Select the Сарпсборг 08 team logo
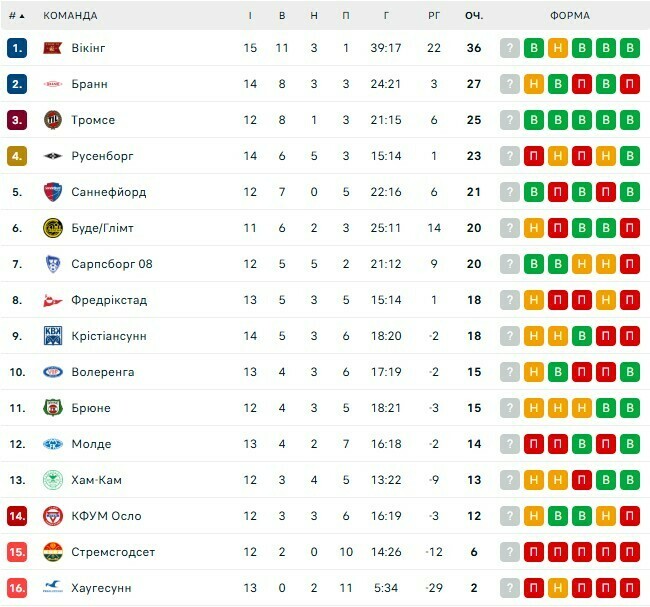The image size is (650, 607). pyautogui.click(x=53, y=264)
